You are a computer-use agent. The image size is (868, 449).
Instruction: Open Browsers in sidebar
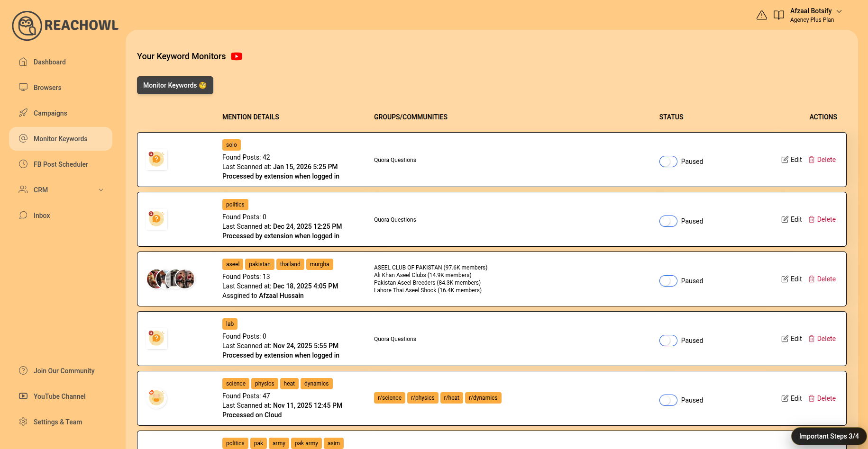click(61, 88)
